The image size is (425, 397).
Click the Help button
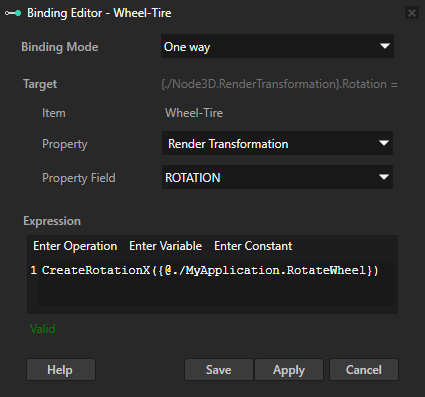tap(61, 370)
